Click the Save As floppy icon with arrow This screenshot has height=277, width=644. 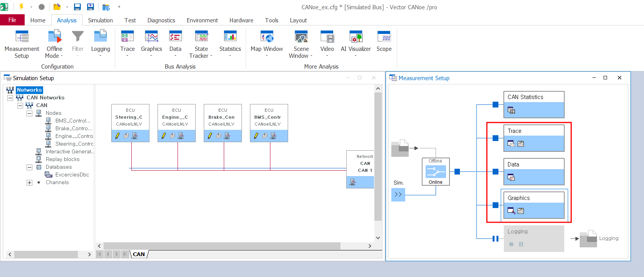91,7
